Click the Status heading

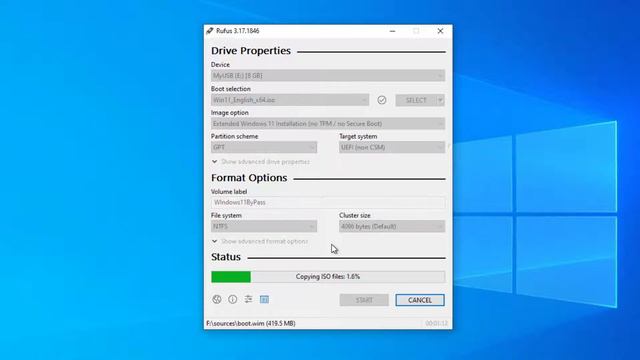226,257
